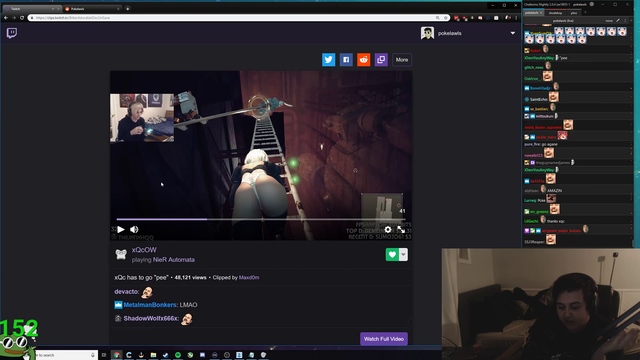Open clipper Maxd0m's profile link
This screenshot has height=360, width=640.
249,278
